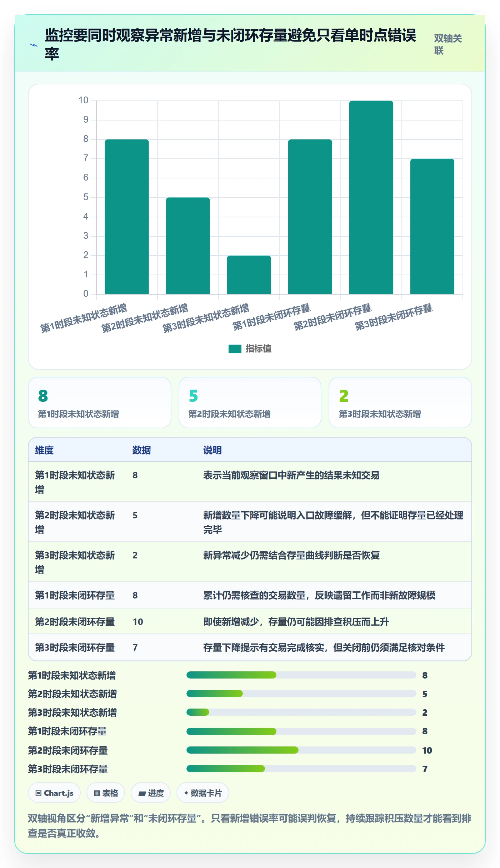Click the value 7 in the table
The height and width of the screenshot is (868, 500).
135,647
